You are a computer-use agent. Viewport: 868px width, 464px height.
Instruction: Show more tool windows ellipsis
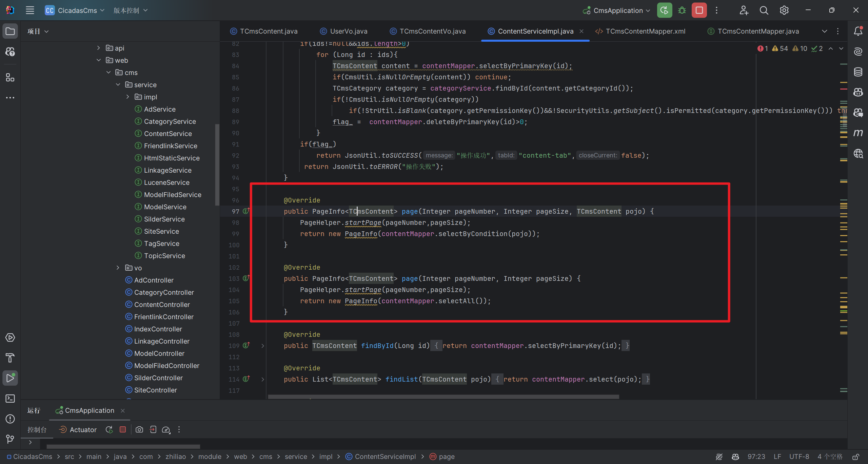(10, 98)
